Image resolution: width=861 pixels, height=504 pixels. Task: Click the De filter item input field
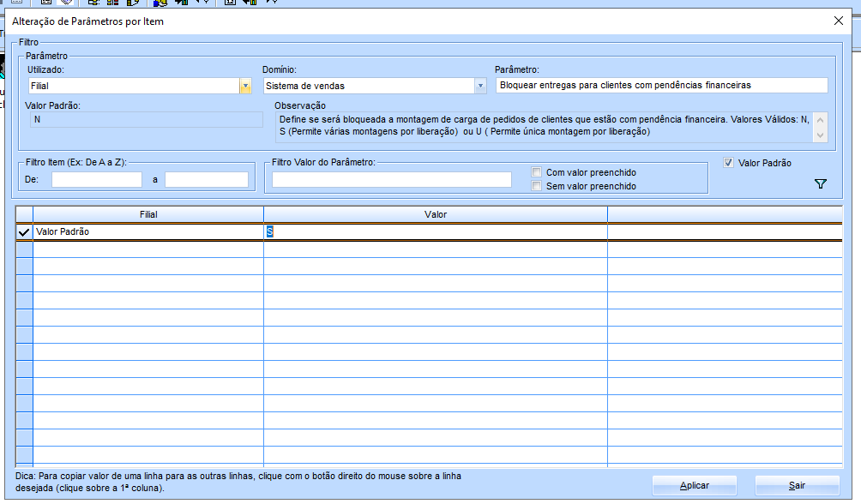click(x=97, y=179)
